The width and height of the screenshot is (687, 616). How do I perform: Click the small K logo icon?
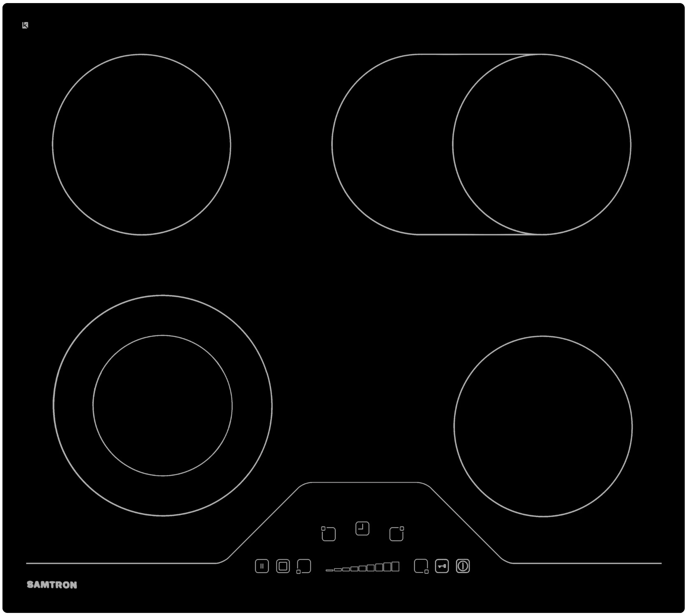coord(25,25)
